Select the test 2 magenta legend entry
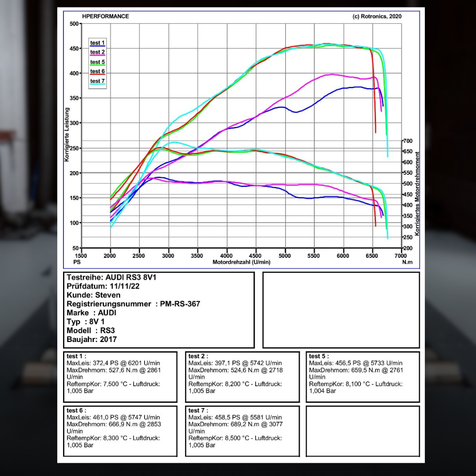The width and height of the screenshot is (476, 476). (x=97, y=52)
